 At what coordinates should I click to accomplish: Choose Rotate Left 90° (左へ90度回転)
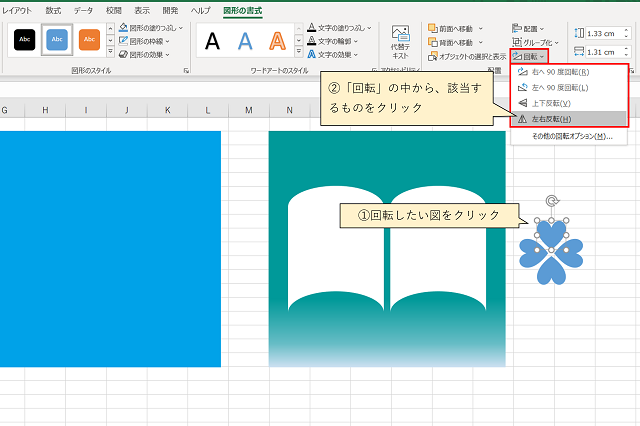(569, 88)
